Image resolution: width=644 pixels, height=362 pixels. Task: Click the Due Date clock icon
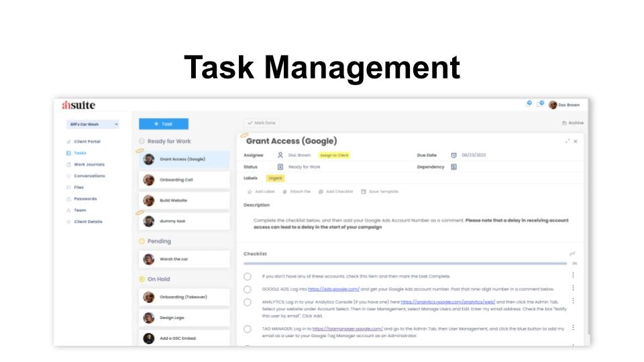pos(453,155)
